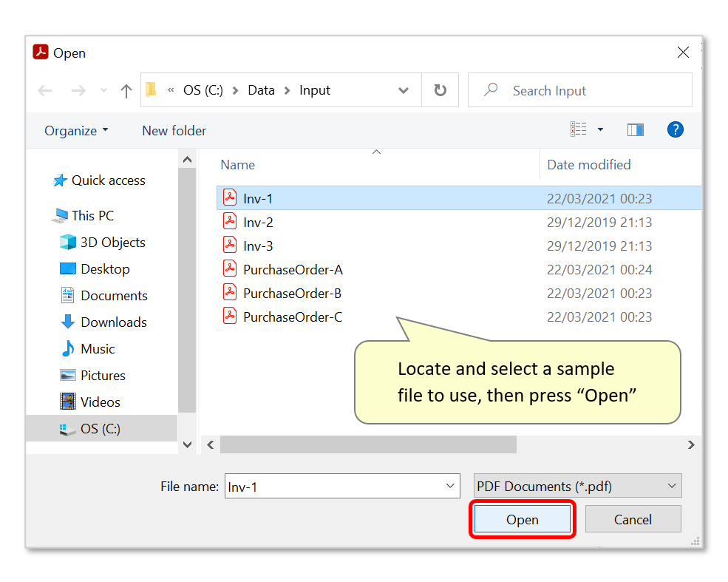Open Help with the question mark icon
This screenshot has width=728, height=582.
(675, 129)
